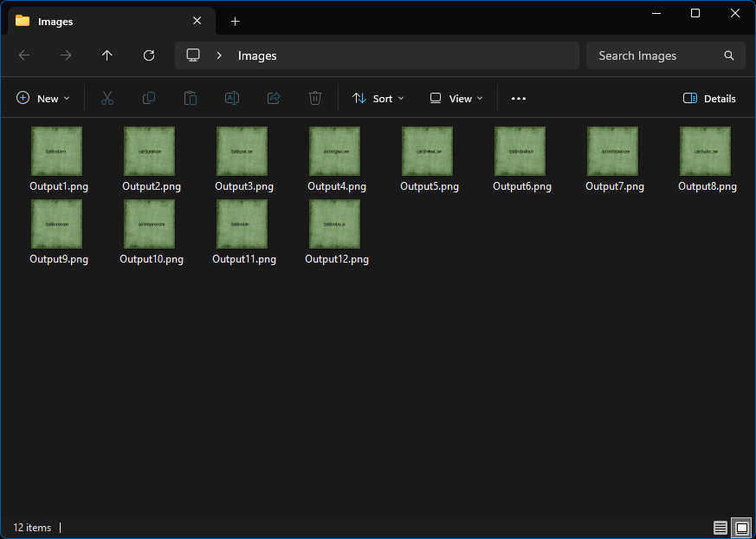Viewport: 756px width, 539px height.
Task: Add a new tab with plus button
Action: pos(235,21)
